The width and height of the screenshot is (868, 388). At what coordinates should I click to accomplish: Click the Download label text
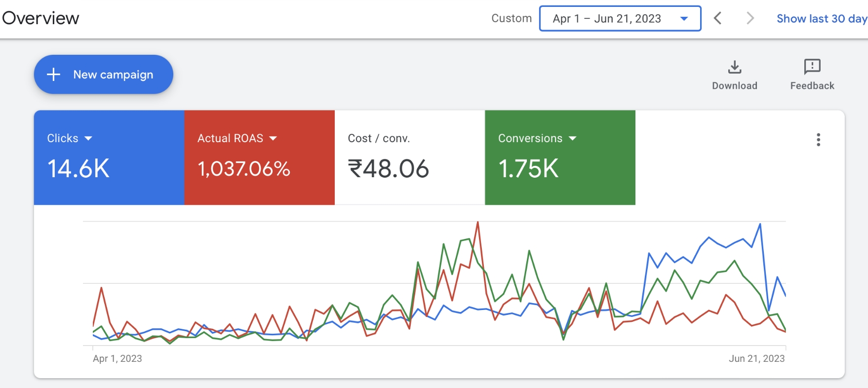tap(735, 86)
